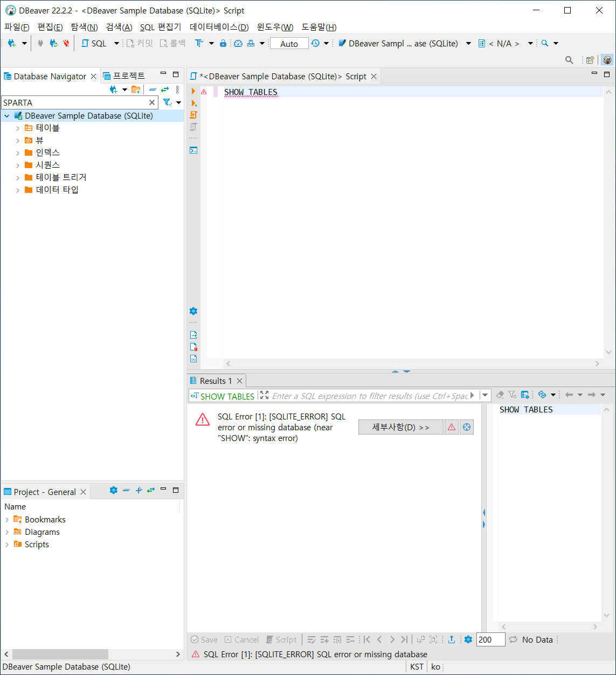616x675 pixels.
Task: Click the red warning icon beside details button
Action: (x=452, y=427)
